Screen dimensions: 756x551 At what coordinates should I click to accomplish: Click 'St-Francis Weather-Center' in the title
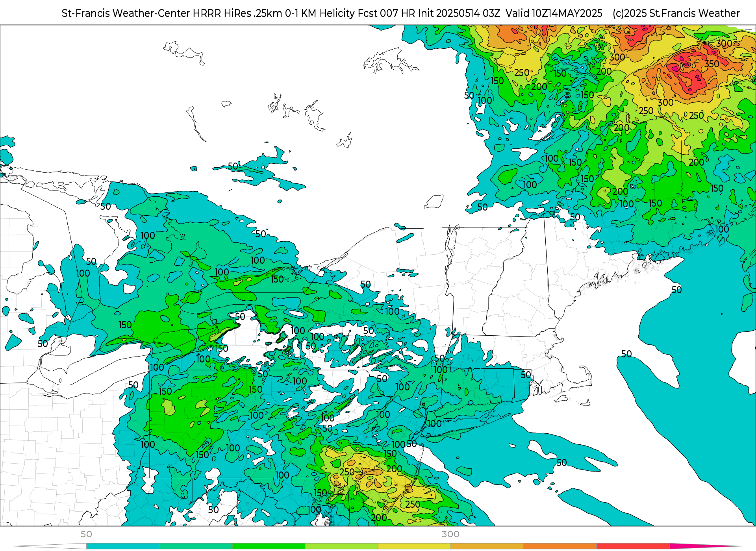tap(126, 13)
